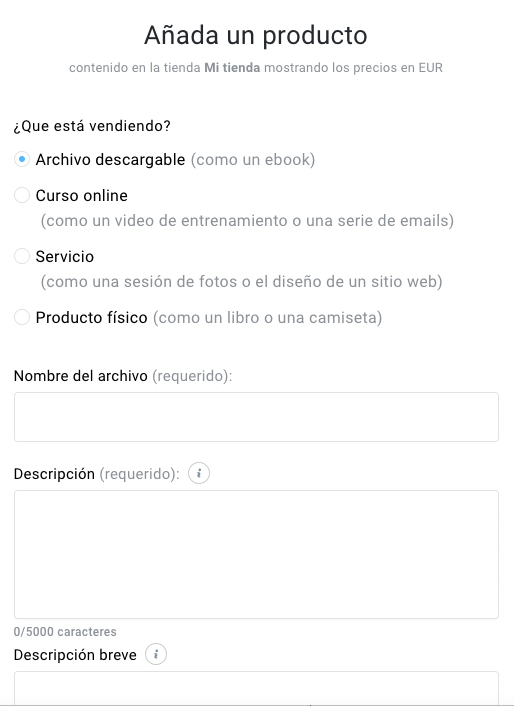Focus the Nombre del archivo text field
514x706 pixels.
pyautogui.click(x=256, y=417)
